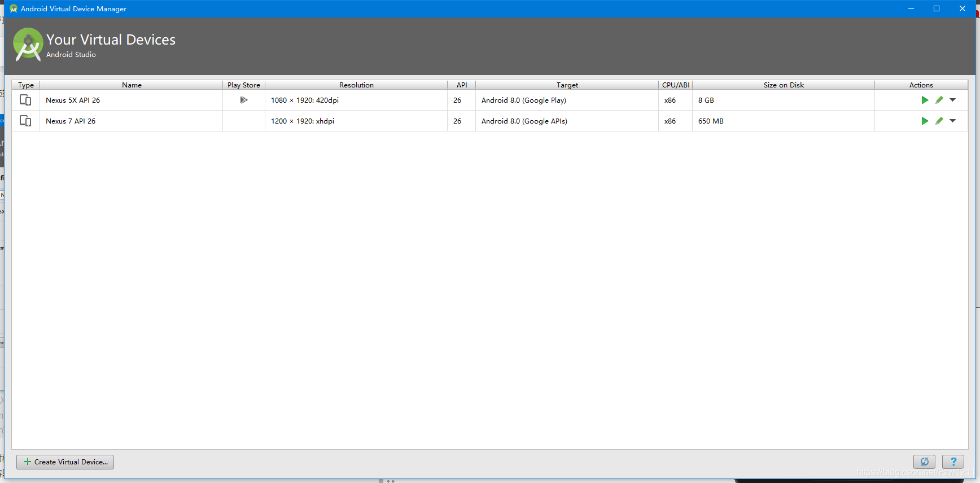The width and height of the screenshot is (980, 483).
Task: Sort devices by Type column header
Action: point(26,85)
